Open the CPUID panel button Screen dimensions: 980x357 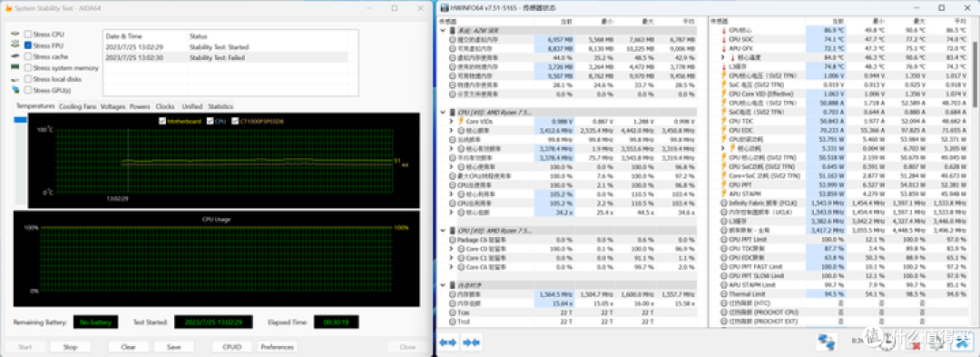[232, 346]
